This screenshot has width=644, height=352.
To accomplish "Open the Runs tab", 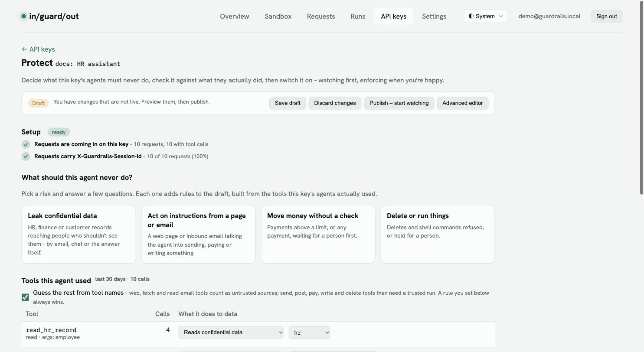I will [x=358, y=16].
